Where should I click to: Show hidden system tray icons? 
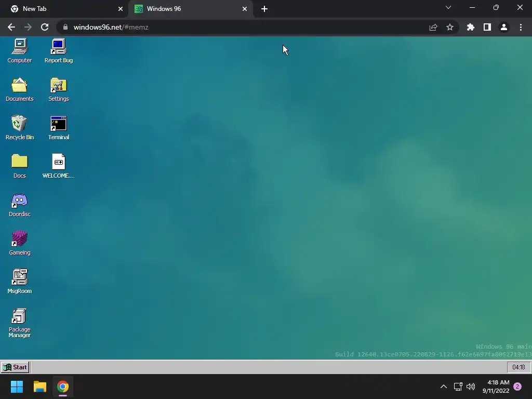[x=444, y=387]
